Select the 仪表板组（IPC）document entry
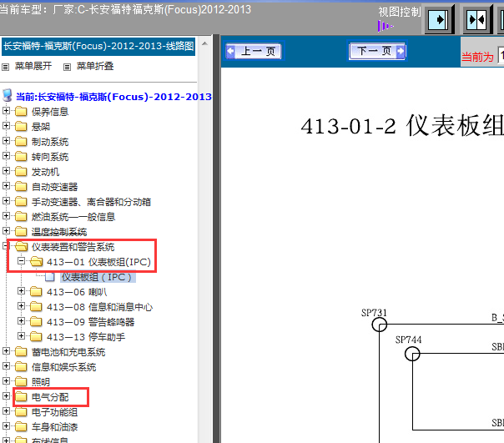This screenshot has width=504, height=443. click(x=98, y=277)
